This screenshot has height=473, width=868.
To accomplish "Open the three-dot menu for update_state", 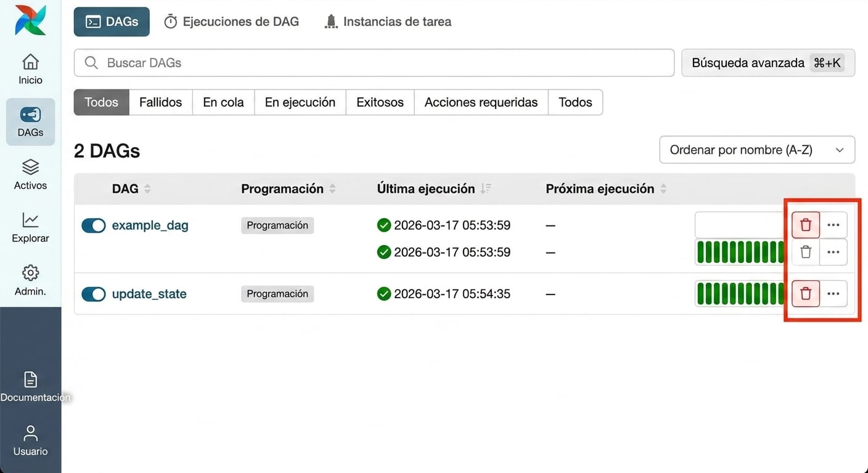I will point(833,294).
